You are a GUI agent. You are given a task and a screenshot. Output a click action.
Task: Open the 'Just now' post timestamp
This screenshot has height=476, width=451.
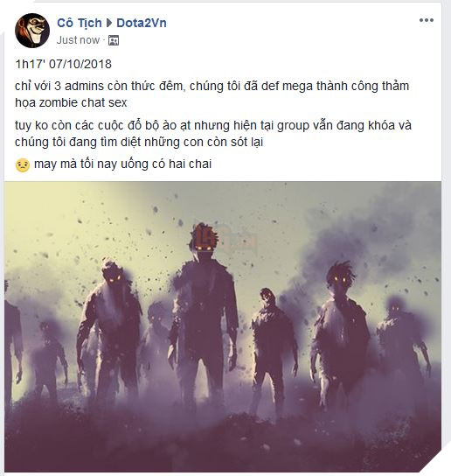click(78, 39)
